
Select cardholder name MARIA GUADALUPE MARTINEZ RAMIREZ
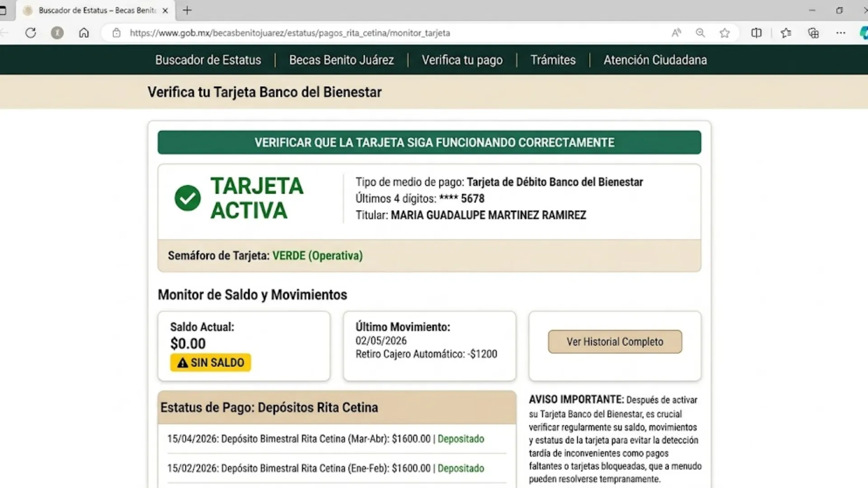coord(488,215)
